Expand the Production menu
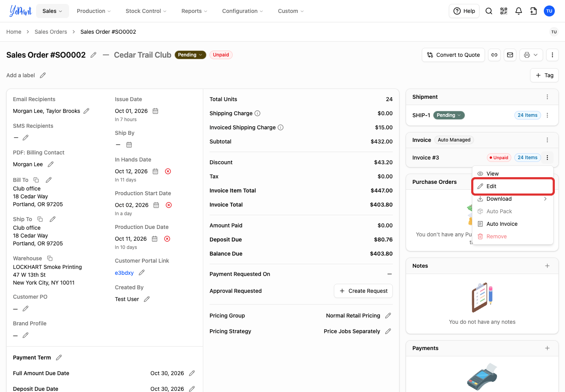The height and width of the screenshot is (392, 565). click(94, 11)
